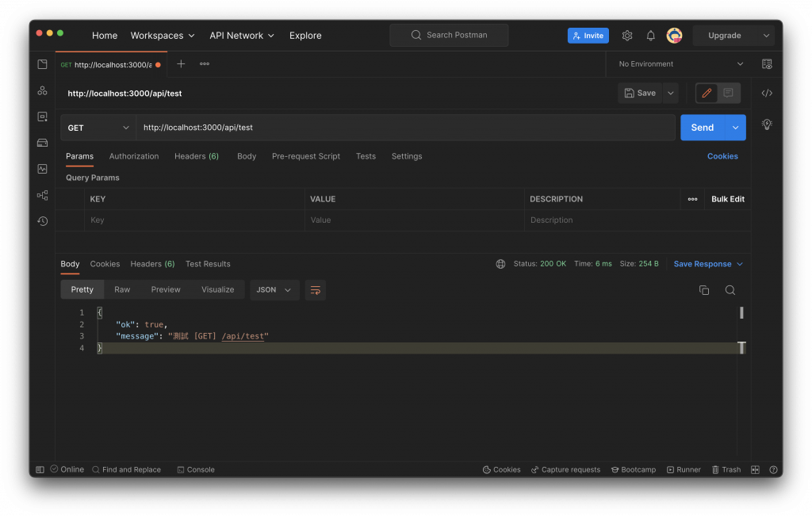Switch to request Headers (6) tab

pos(197,156)
